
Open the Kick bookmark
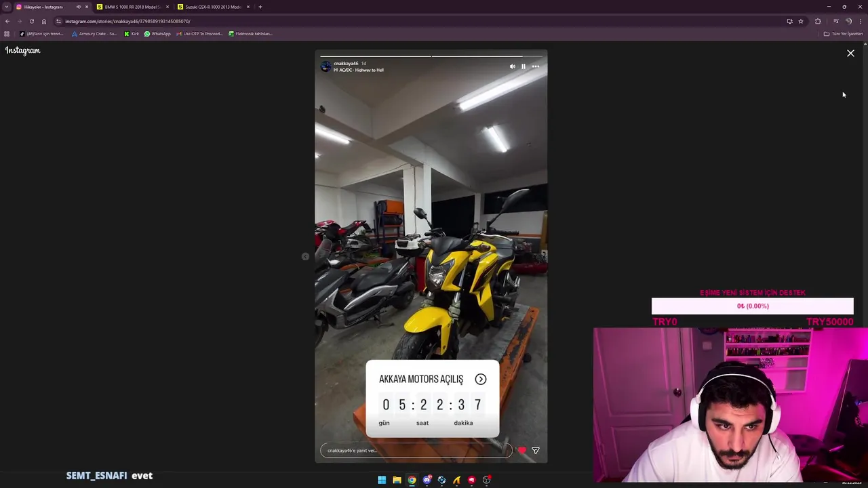pos(132,34)
